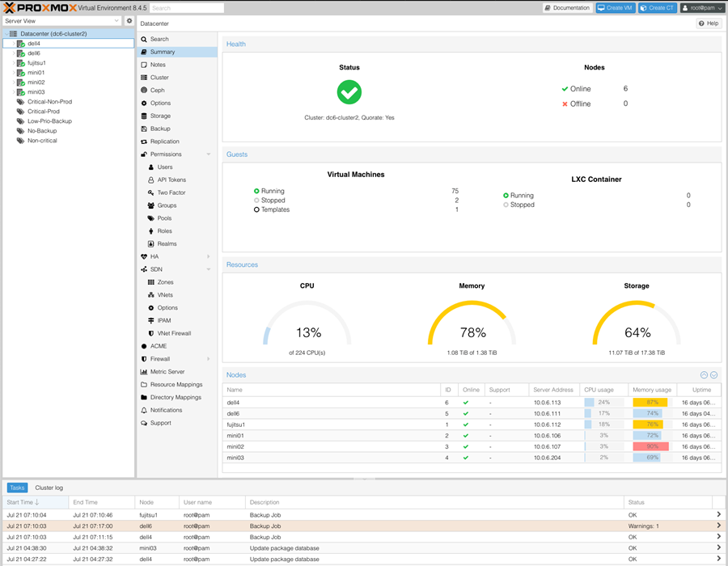Click the server view gear settings icon
Viewport: 728px width, 566px height.
129,21
